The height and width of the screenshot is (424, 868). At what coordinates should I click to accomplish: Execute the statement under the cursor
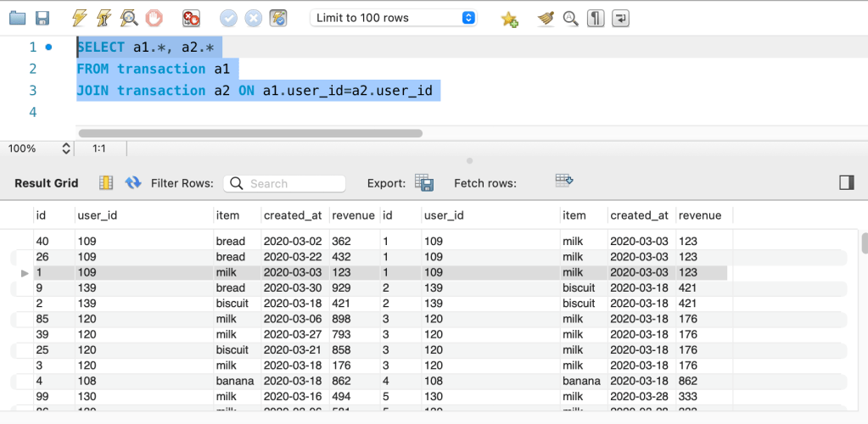click(104, 18)
